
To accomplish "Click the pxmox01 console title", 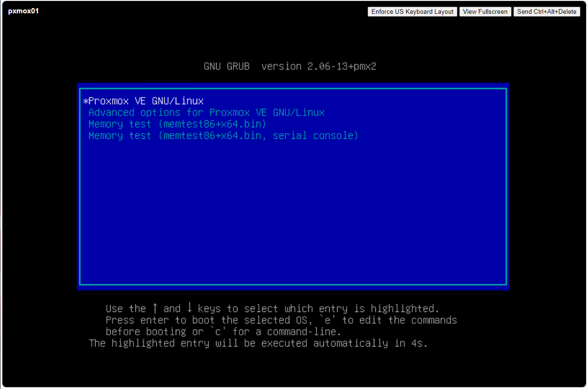I will click(x=23, y=11).
